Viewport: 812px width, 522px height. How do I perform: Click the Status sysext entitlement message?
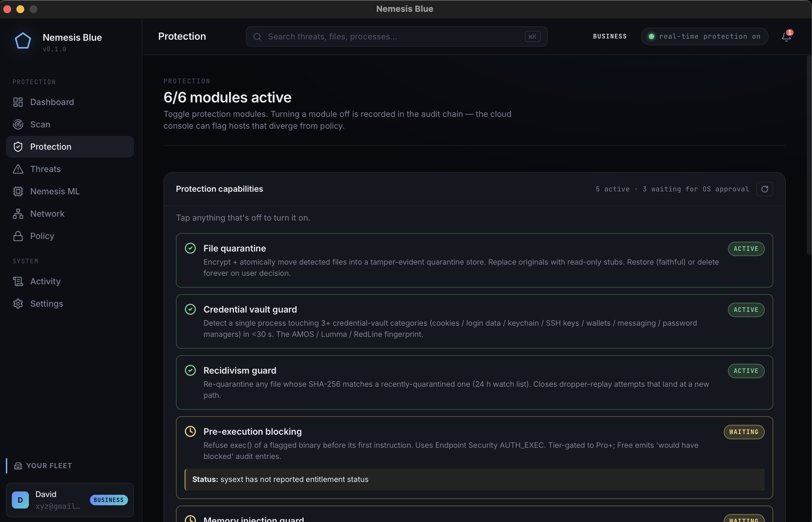pos(475,479)
